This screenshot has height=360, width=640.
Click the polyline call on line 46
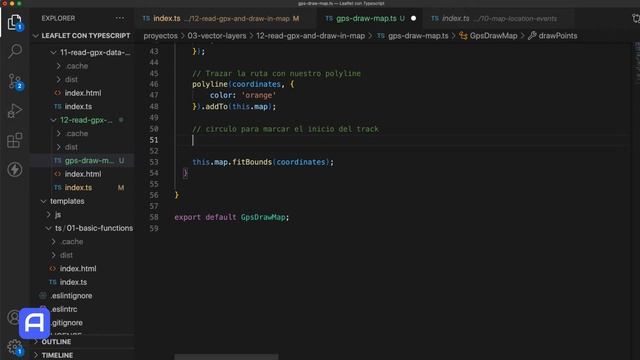[x=210, y=84]
